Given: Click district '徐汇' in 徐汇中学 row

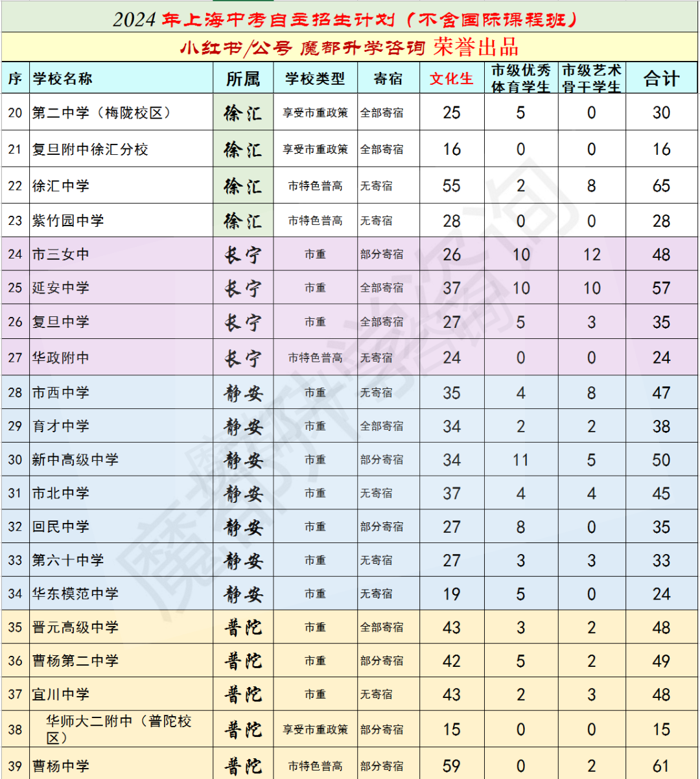Looking at the screenshot, I should 243,186.
